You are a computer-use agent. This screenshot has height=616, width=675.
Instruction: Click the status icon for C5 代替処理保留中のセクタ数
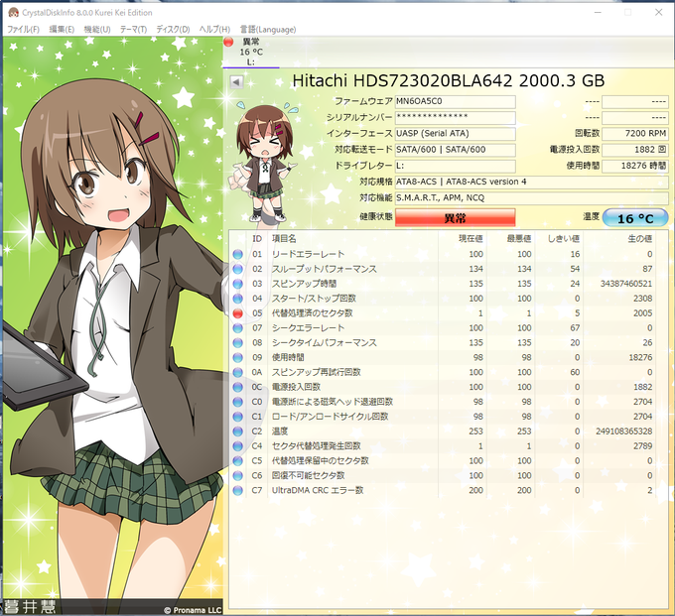coord(237,460)
